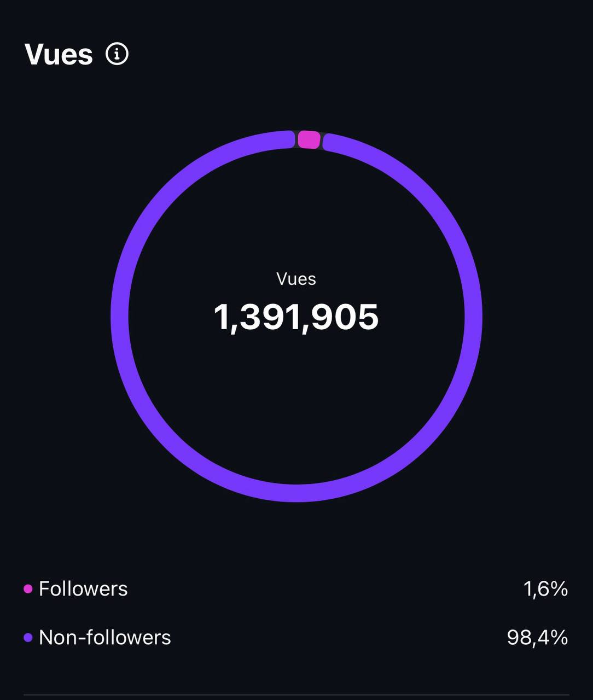Select the pink Followers donut segment
Image resolution: width=593 pixels, height=700 pixels.
(309, 139)
